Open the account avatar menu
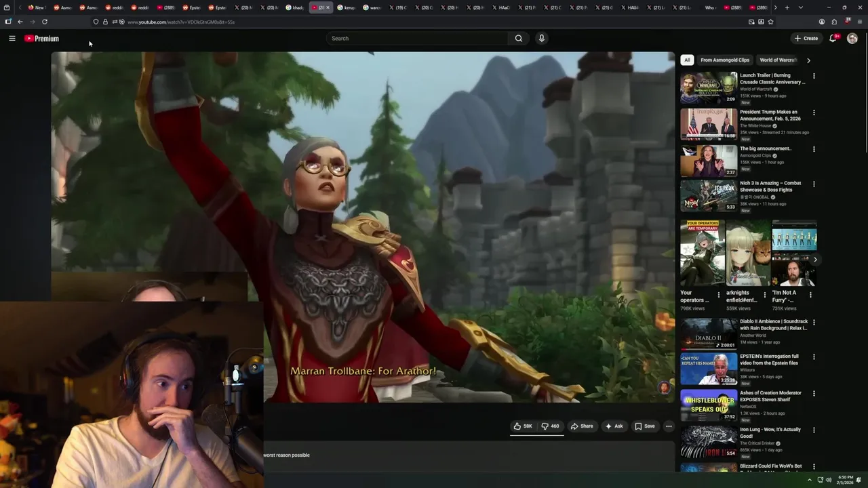This screenshot has height=488, width=868. click(852, 39)
